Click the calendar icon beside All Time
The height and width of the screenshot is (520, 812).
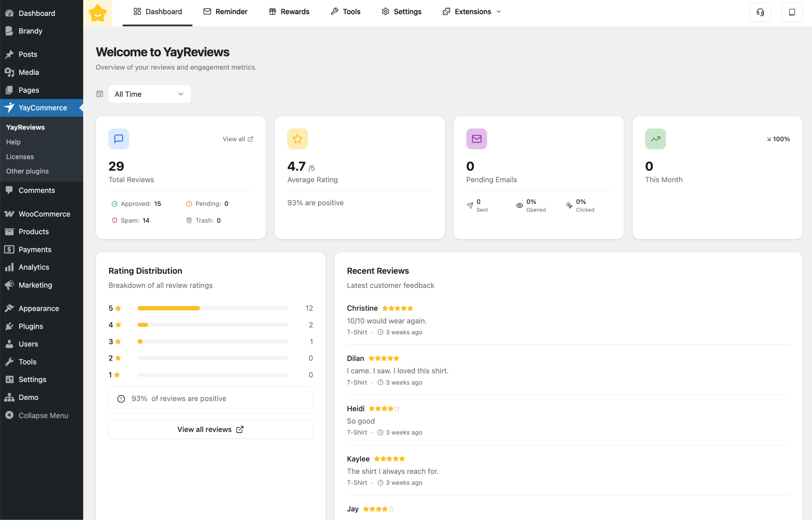click(x=100, y=94)
